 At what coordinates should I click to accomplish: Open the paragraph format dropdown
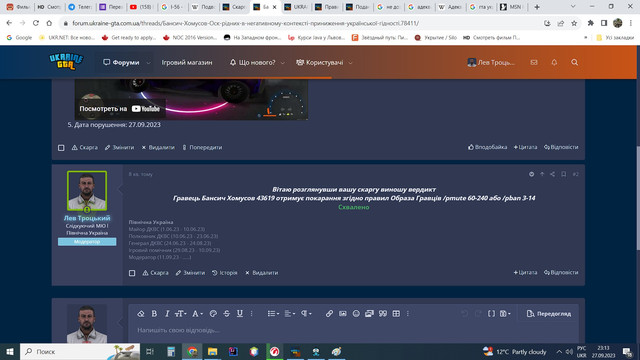tap(306, 313)
